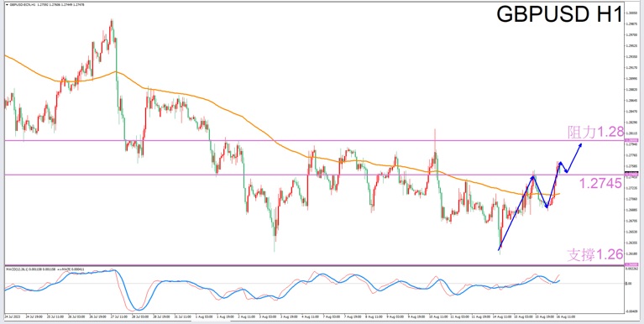This screenshot has width=644, height=324.
Task: Click the triangle beside the GBPUSD symbol header
Action: pyautogui.click(x=7, y=5)
